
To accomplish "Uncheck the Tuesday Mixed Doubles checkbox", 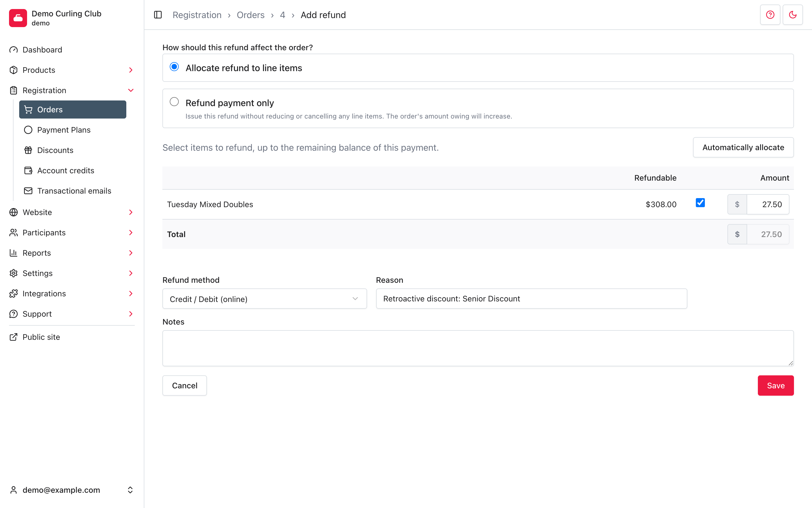I will tap(700, 203).
